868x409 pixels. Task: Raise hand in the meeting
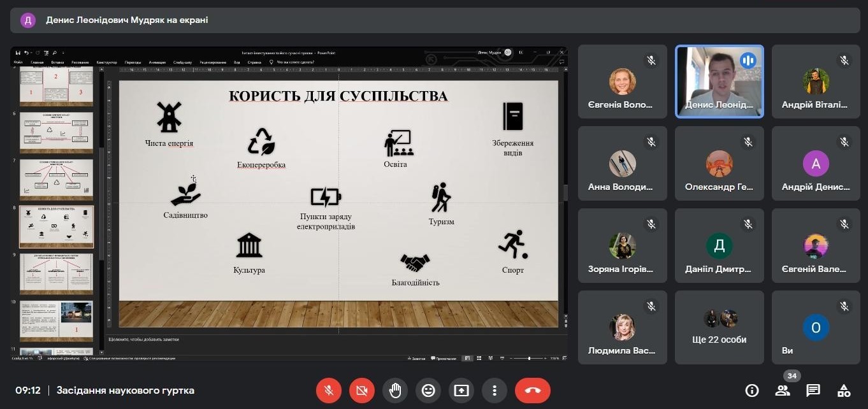click(x=395, y=391)
